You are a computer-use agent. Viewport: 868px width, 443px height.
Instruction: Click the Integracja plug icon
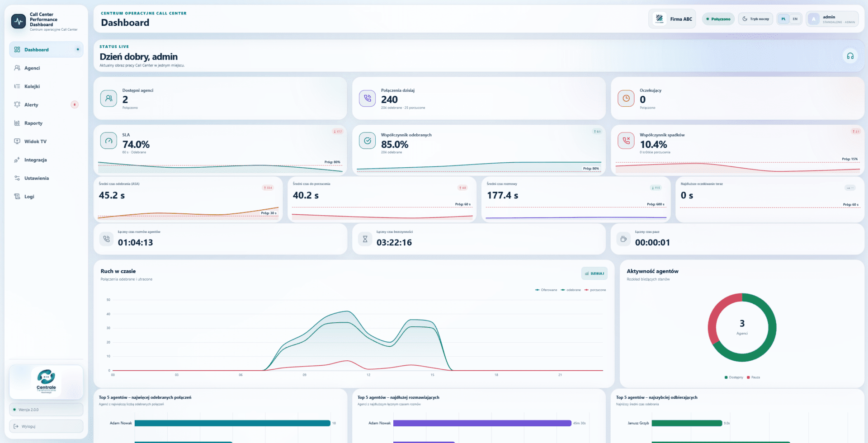point(17,160)
